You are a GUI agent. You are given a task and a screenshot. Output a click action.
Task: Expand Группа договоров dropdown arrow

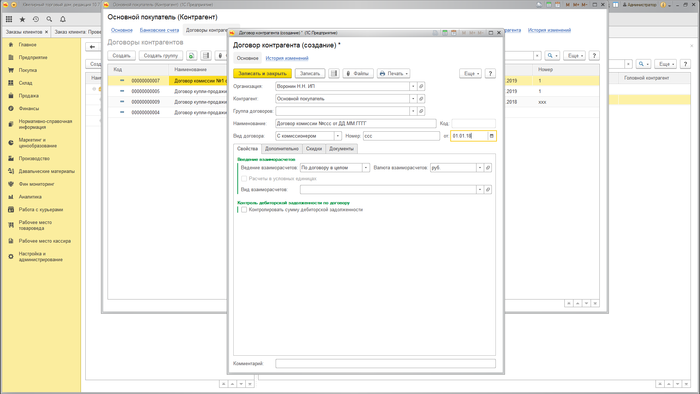tap(413, 111)
